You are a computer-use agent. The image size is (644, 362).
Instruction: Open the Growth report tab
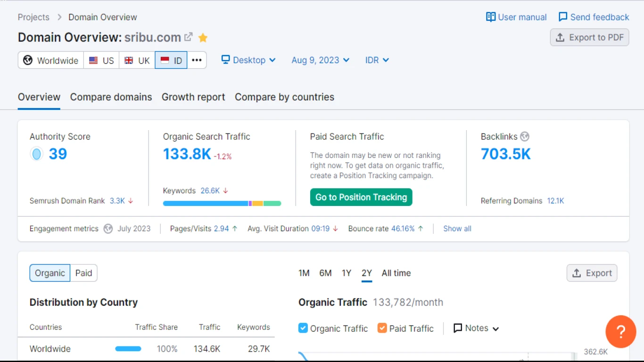point(193,97)
